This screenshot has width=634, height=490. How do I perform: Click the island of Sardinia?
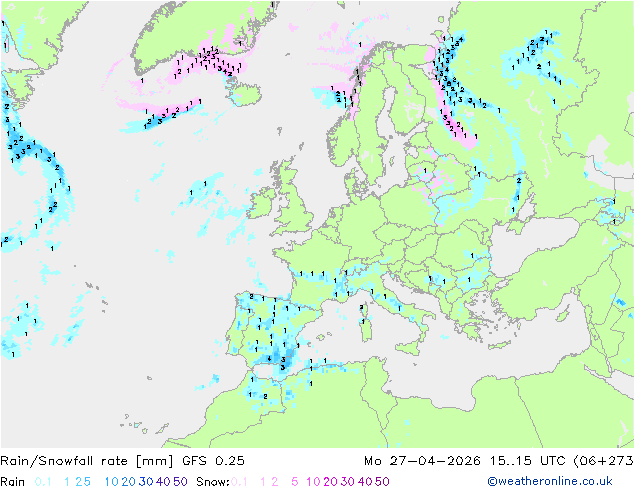pyautogui.click(x=366, y=328)
